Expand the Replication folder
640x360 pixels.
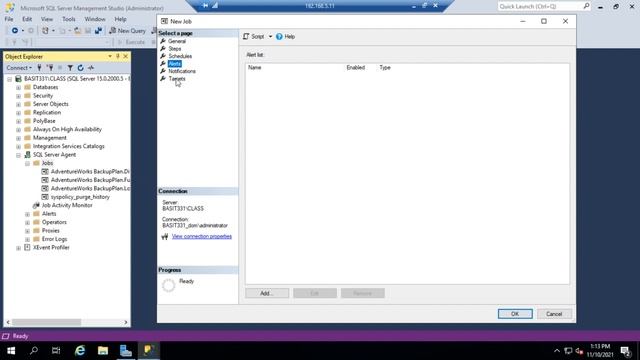click(18, 113)
